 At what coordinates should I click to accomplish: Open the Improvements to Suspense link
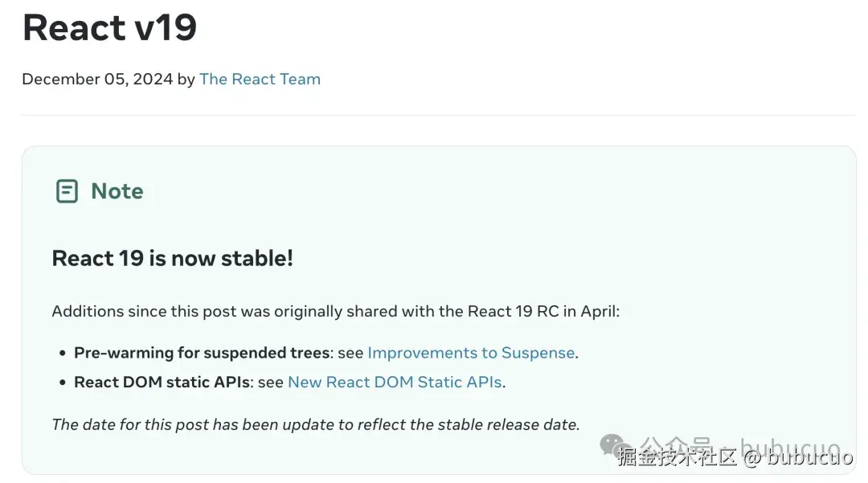coord(471,353)
